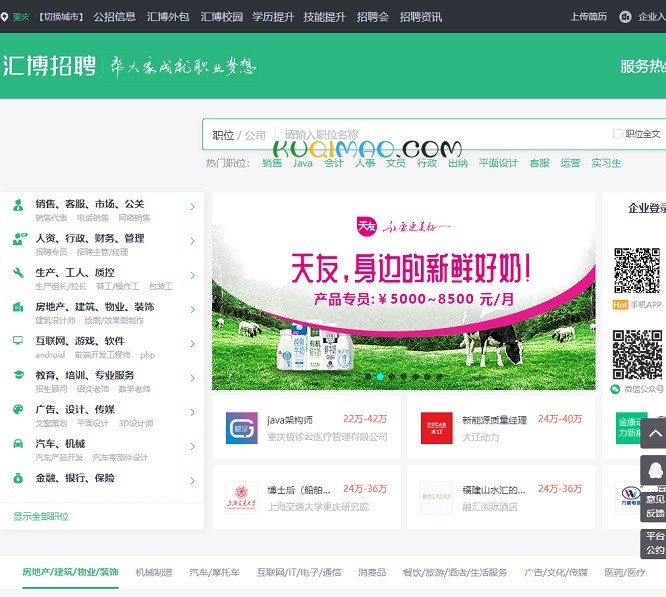Switch to the 餐饮/旅游/酒店/生活服务 tab

click(455, 572)
